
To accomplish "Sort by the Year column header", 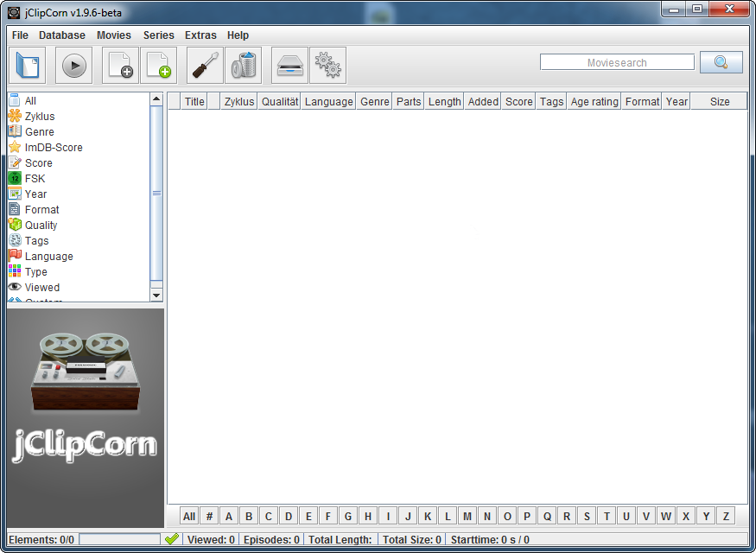I will (677, 102).
